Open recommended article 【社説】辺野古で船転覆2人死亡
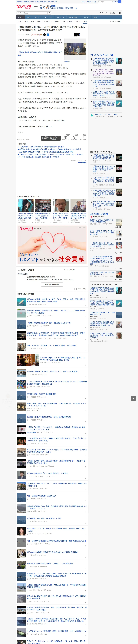 pos(49,323)
